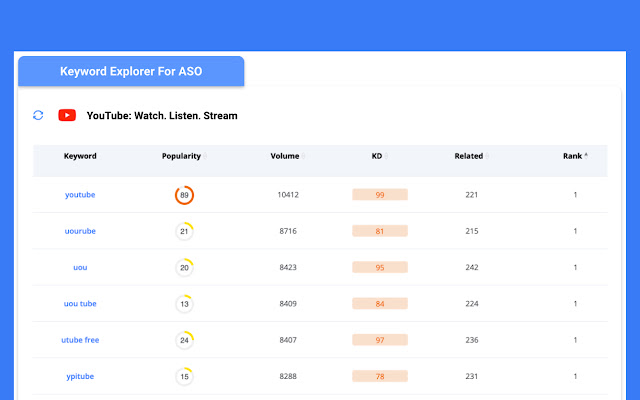This screenshot has width=640, height=400.
Task: Click the red YouTube app icon
Action: coord(67,116)
